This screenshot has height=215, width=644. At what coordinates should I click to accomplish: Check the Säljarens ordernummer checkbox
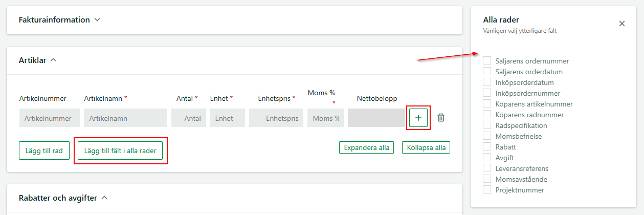487,61
